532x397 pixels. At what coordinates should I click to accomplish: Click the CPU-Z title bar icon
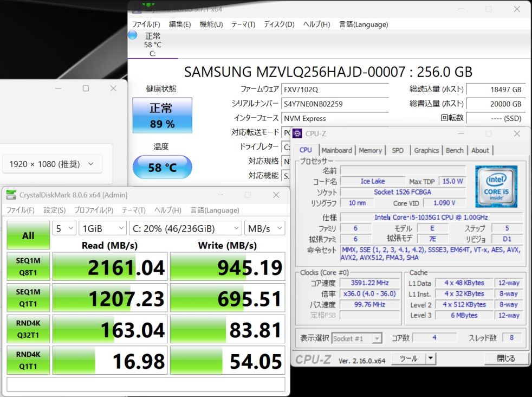click(x=297, y=134)
